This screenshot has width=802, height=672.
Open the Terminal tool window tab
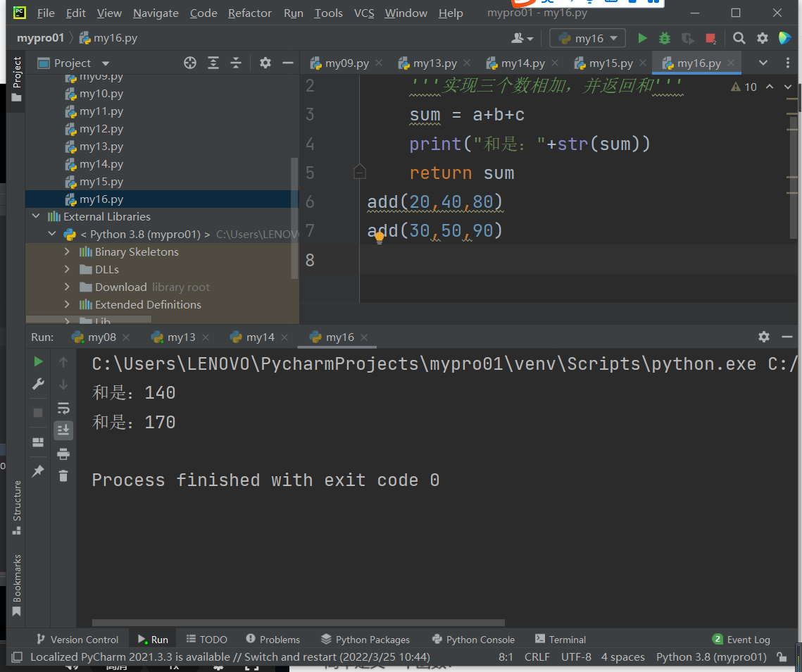(560, 639)
